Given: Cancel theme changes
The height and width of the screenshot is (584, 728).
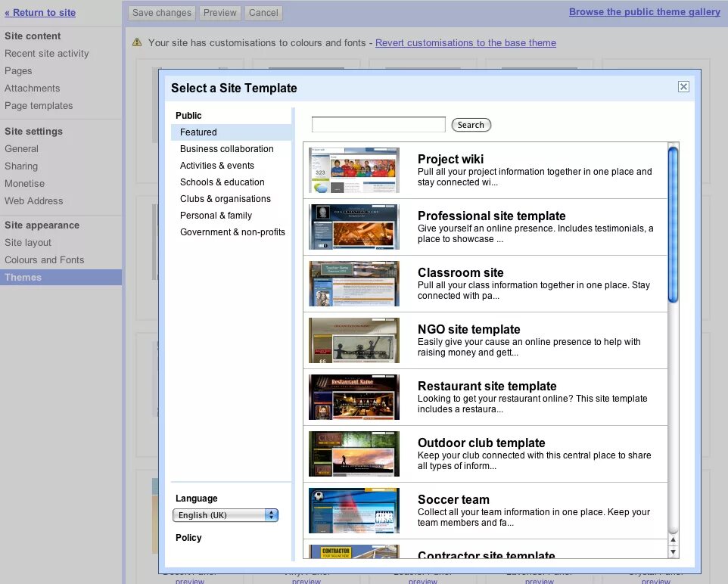Looking at the screenshot, I should click(263, 12).
